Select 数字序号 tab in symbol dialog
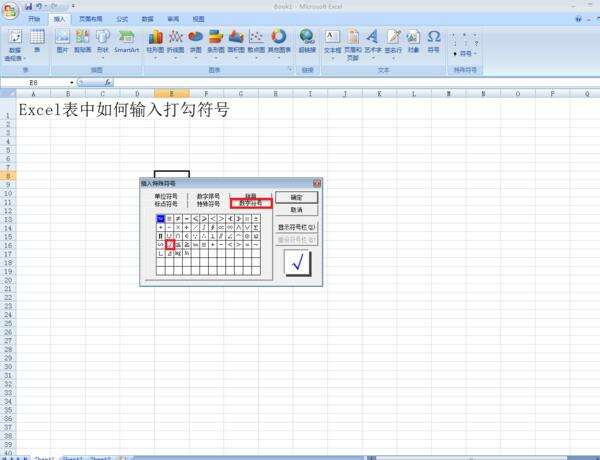The image size is (600, 460). [x=208, y=196]
